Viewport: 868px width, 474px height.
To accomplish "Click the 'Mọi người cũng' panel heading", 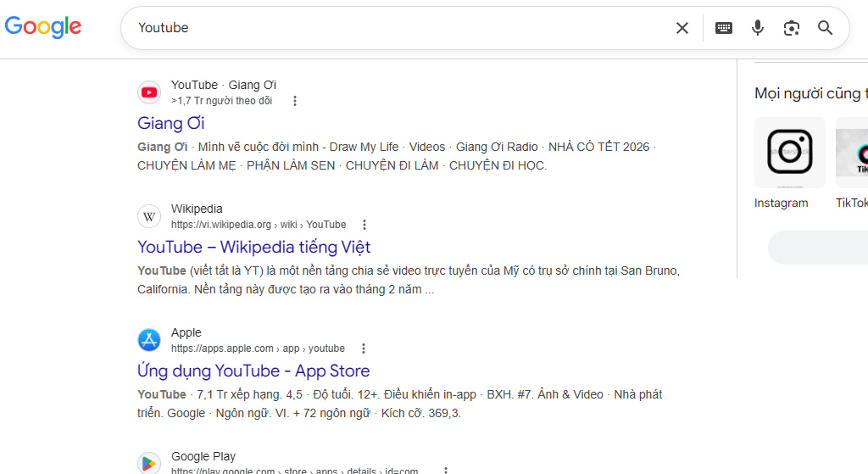I will 811,93.
